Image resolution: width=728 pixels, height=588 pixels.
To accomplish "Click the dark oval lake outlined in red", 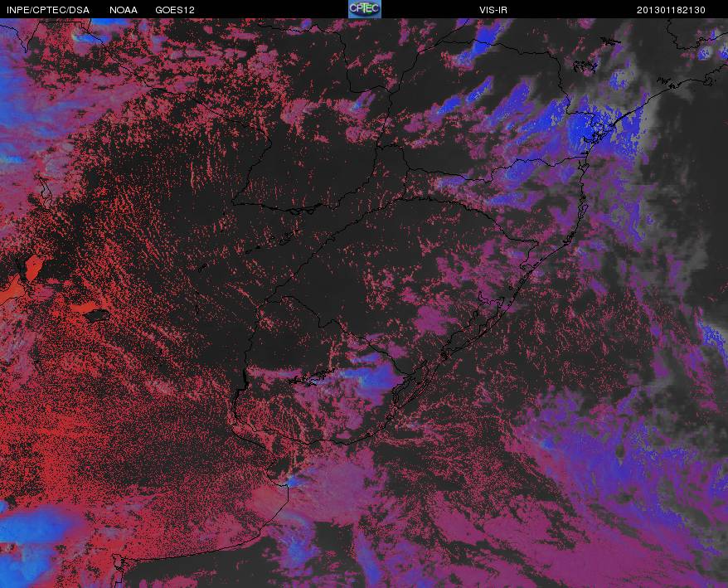I will [96, 316].
